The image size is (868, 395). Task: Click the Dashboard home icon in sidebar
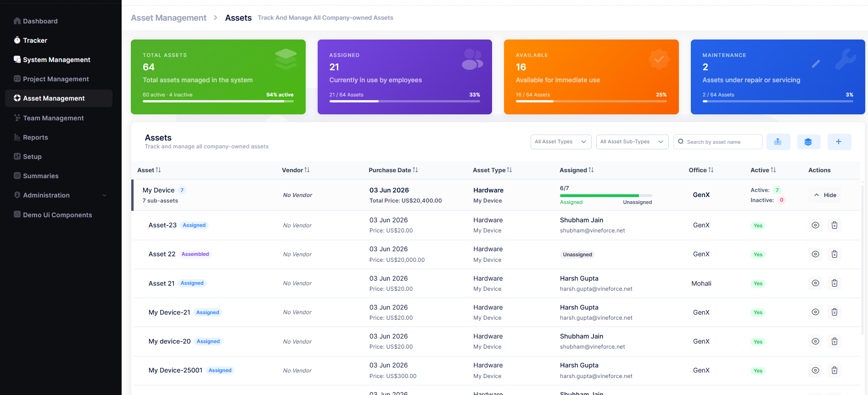tap(17, 21)
